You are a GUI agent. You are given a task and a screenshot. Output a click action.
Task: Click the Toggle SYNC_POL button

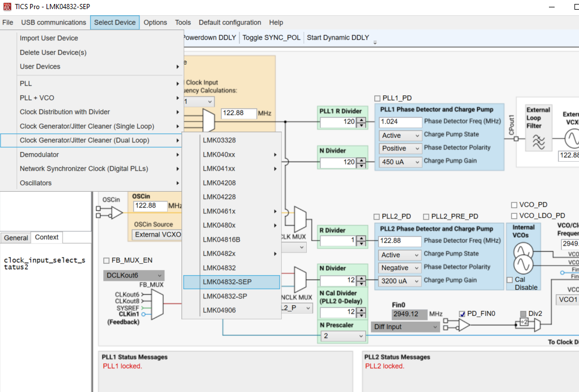[x=271, y=38]
